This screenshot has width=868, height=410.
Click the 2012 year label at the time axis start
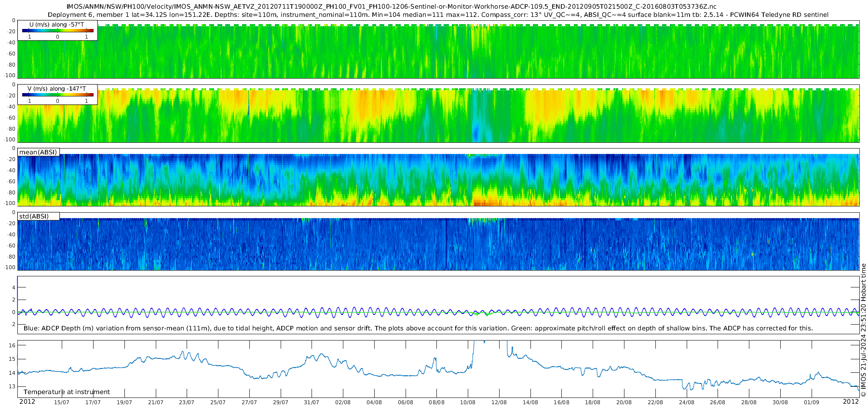coord(27,402)
